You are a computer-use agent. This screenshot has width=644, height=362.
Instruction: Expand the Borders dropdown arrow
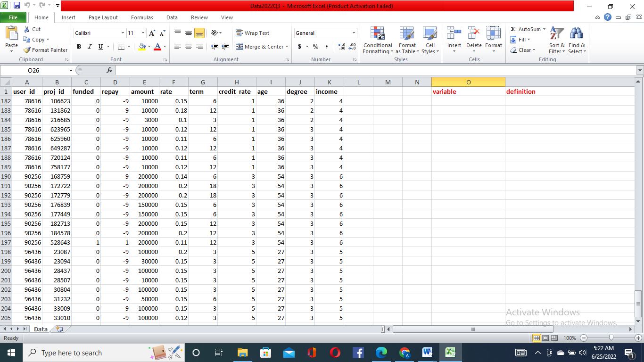(x=129, y=47)
